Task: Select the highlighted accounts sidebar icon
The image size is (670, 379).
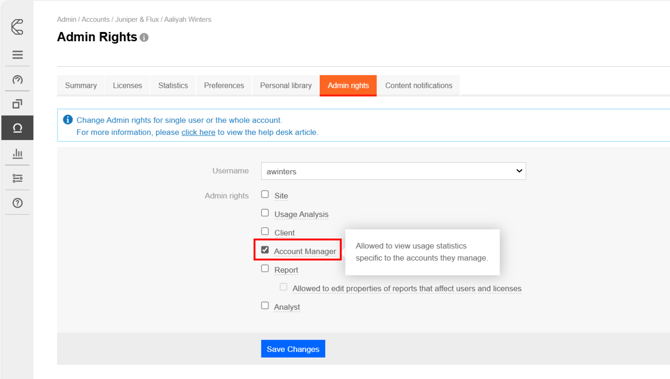Action: (x=18, y=128)
